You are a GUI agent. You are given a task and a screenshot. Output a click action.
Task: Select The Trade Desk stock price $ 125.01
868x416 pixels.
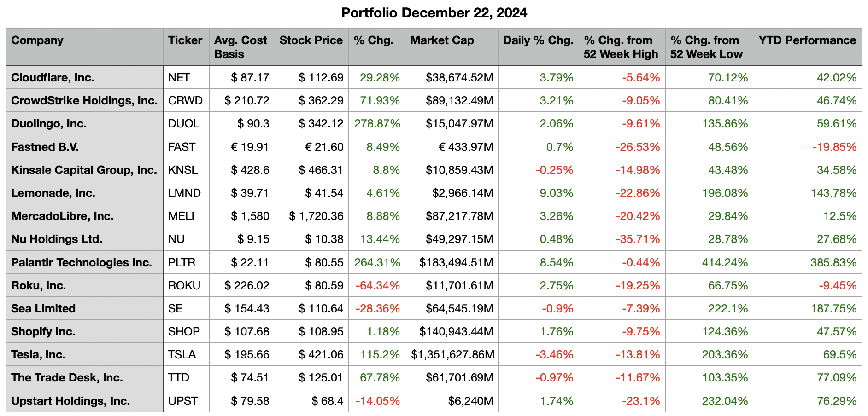click(x=321, y=378)
